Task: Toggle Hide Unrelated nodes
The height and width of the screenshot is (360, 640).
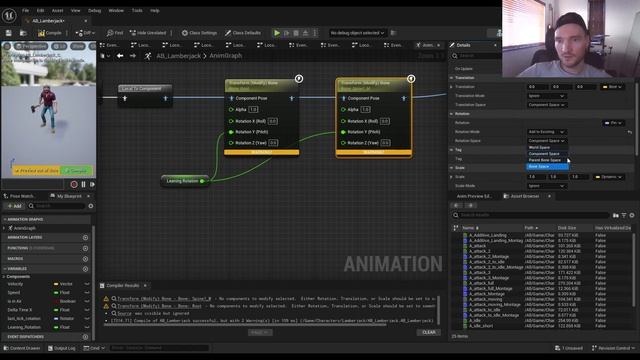Action: click(x=148, y=33)
